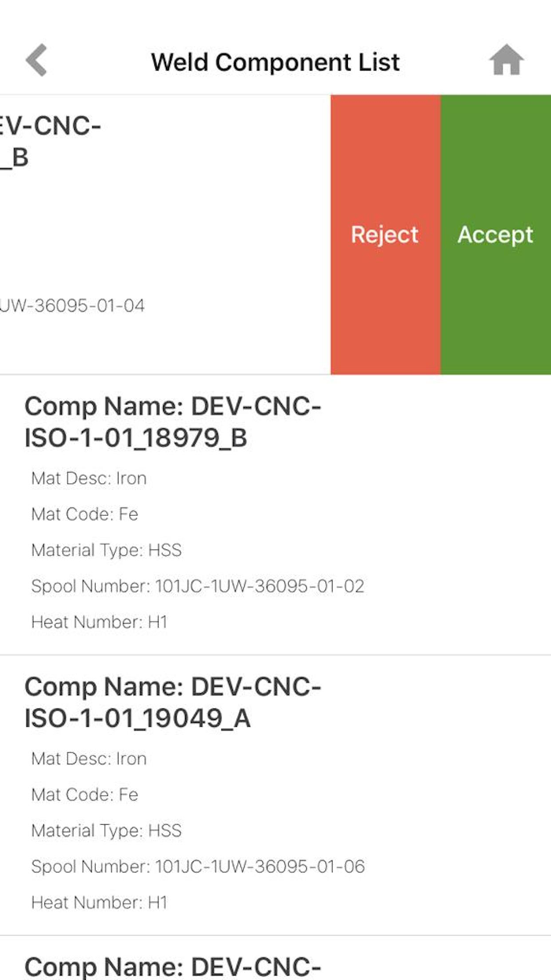Open component DEV-CNC-ISO-1-01_18979_B
Image resolution: width=551 pixels, height=980 pixels.
coord(173,423)
